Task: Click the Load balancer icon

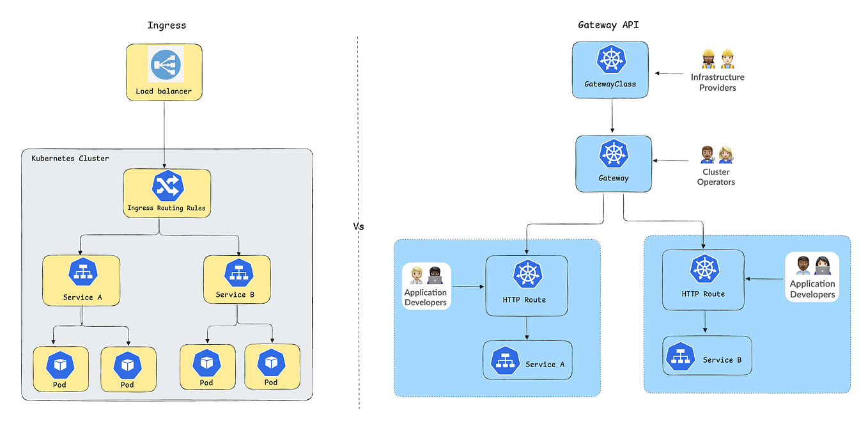Action: coord(164,64)
